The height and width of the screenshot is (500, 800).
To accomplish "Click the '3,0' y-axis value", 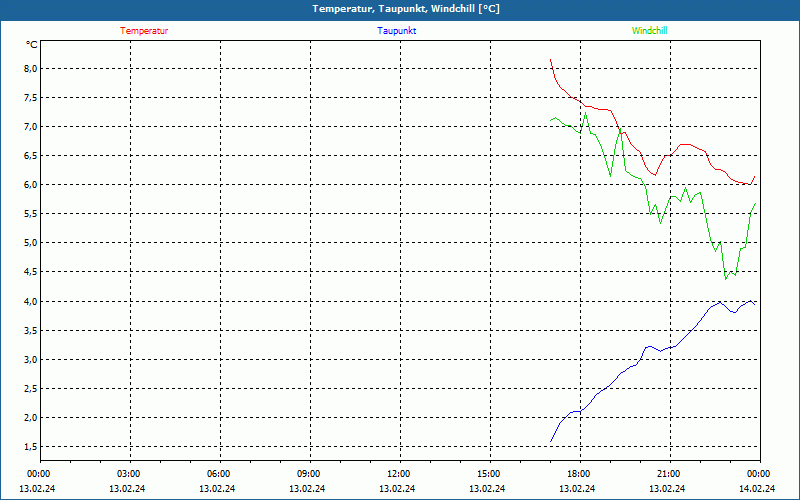I will [31, 360].
